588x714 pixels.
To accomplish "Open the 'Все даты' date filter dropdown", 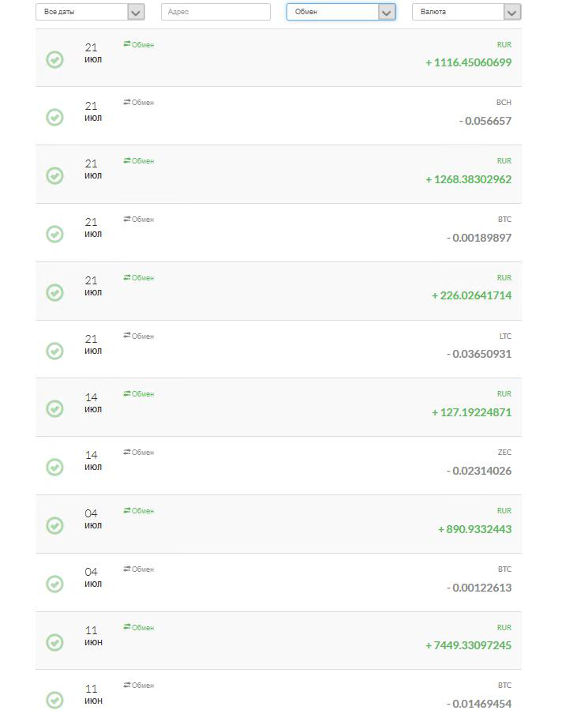I will [x=90, y=12].
